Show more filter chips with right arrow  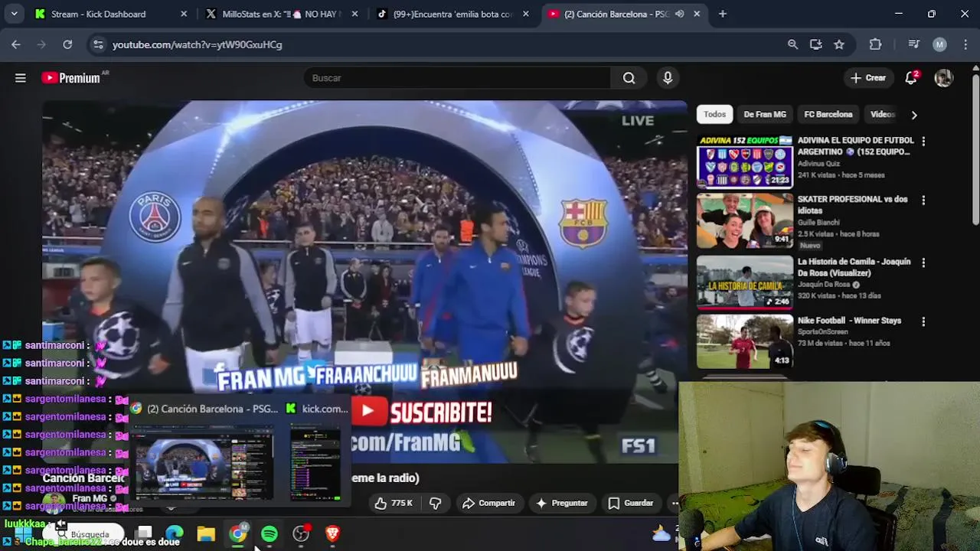(913, 115)
